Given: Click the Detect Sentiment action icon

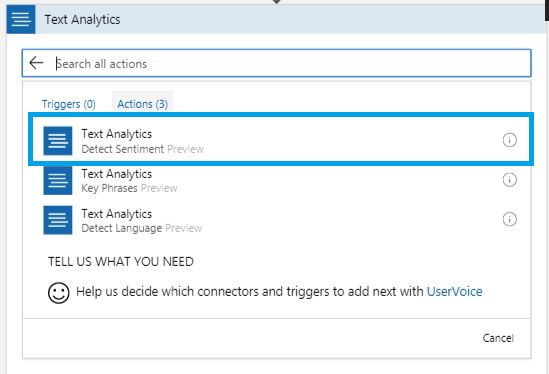Looking at the screenshot, I should [58, 140].
